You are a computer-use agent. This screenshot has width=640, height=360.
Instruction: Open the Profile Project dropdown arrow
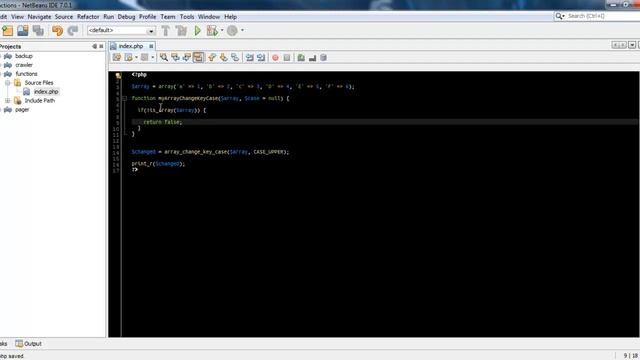(x=242, y=30)
